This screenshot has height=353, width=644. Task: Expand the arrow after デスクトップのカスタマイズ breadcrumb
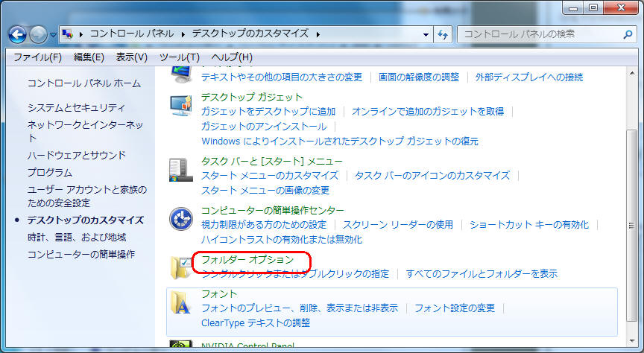[318, 34]
